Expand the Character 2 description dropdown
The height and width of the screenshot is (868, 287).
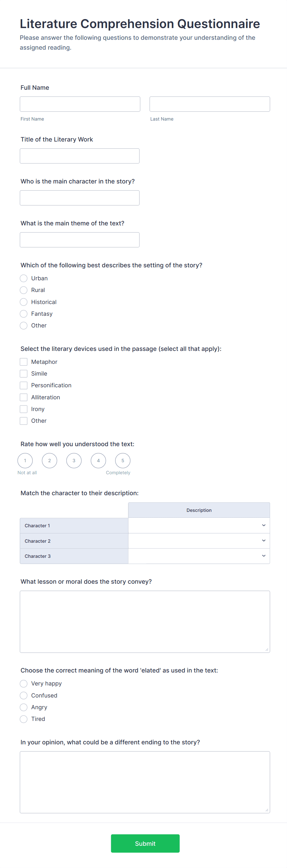(199, 541)
